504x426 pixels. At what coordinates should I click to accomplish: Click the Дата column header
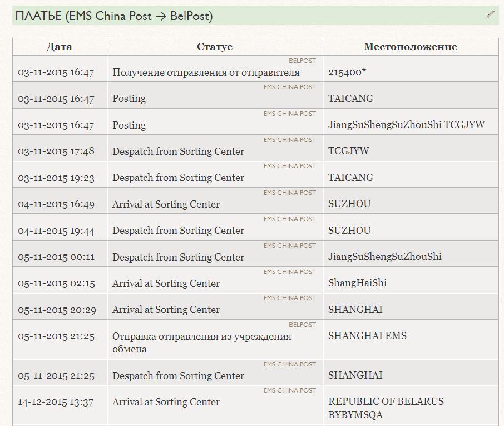[60, 47]
